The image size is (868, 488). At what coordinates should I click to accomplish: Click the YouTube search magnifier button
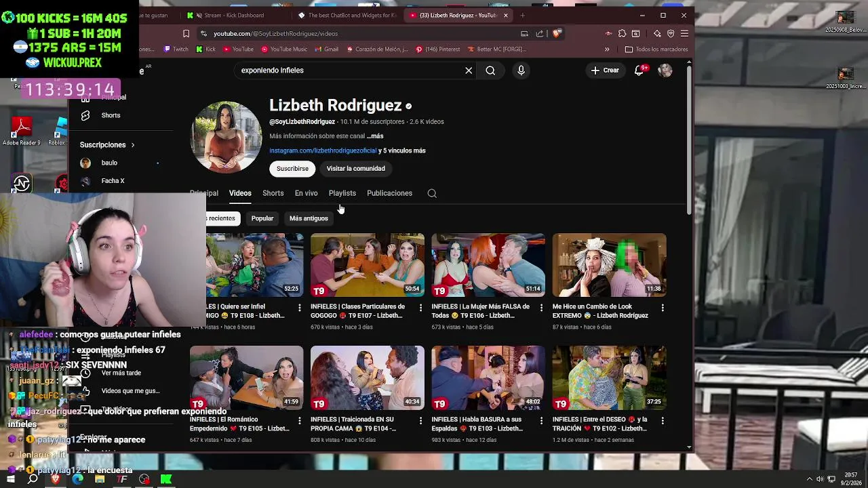click(x=490, y=70)
